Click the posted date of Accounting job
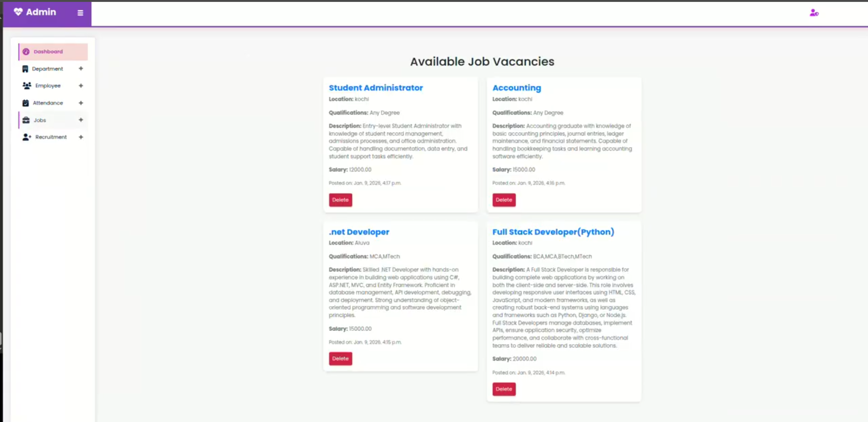Viewport: 868px width, 422px height. point(528,183)
